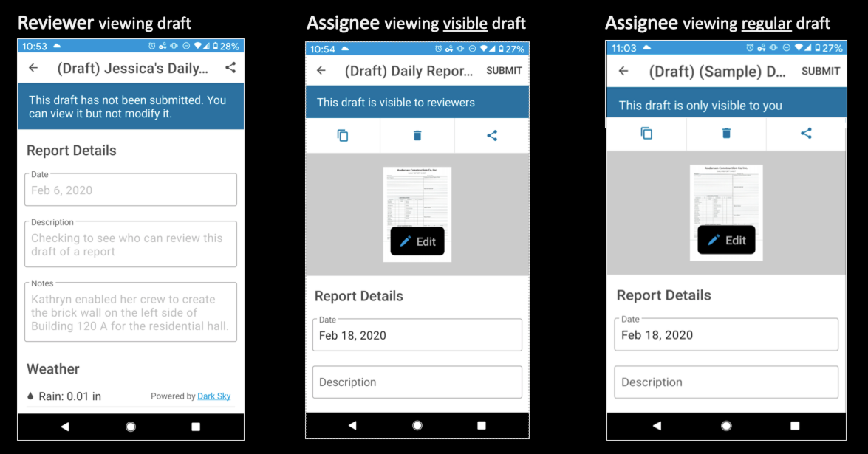Open report thumbnail in the regular draft screen

pos(726,193)
